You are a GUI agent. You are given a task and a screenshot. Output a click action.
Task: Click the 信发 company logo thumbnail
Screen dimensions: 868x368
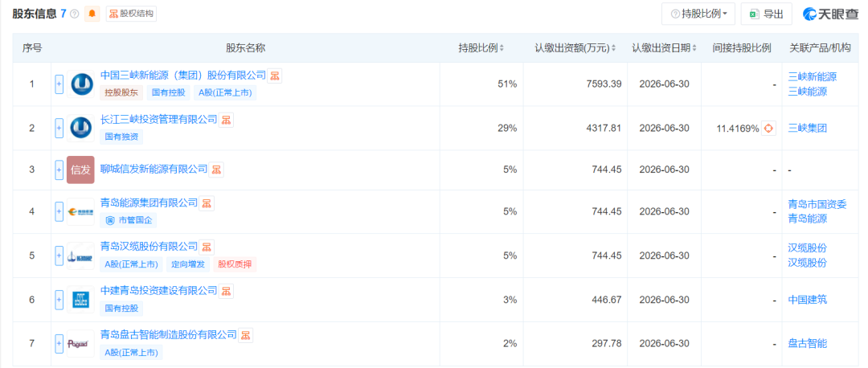click(80, 170)
